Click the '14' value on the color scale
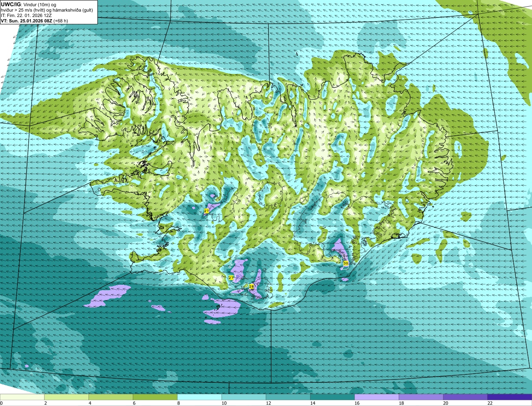This screenshot has height=406, width=532. (x=312, y=403)
